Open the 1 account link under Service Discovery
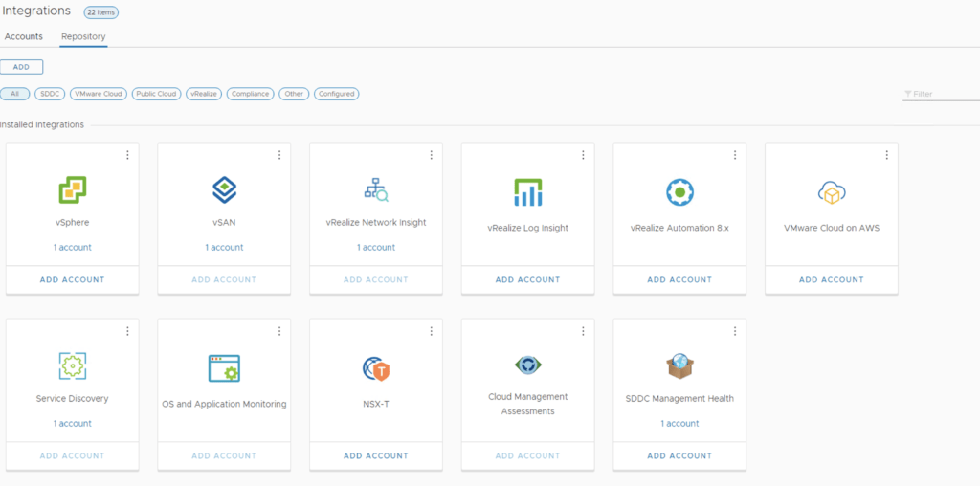This screenshot has width=980, height=486. pyautogui.click(x=73, y=423)
